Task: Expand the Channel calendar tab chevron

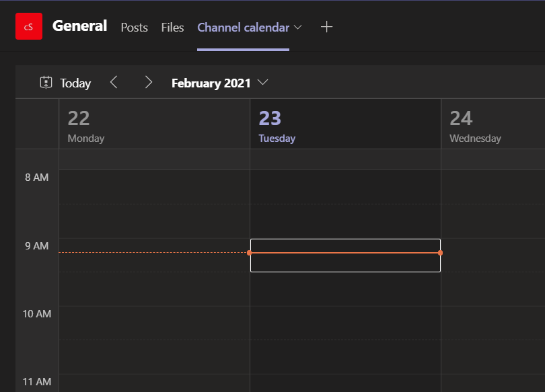Action: coord(298,28)
